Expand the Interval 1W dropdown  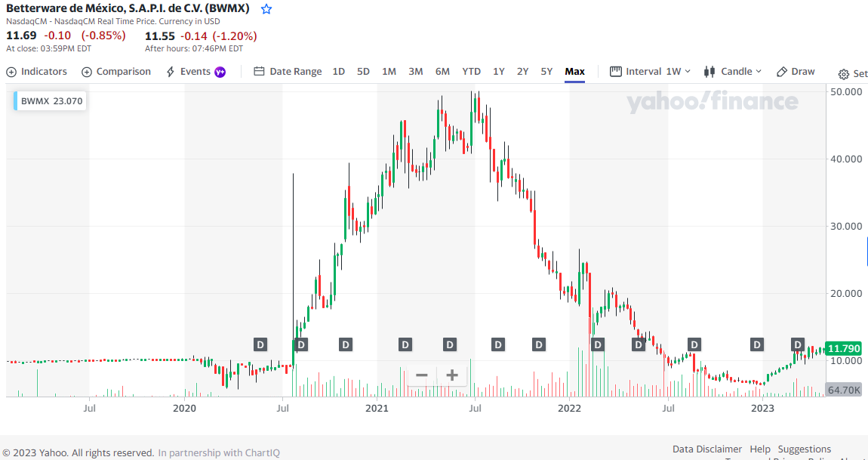tap(651, 72)
